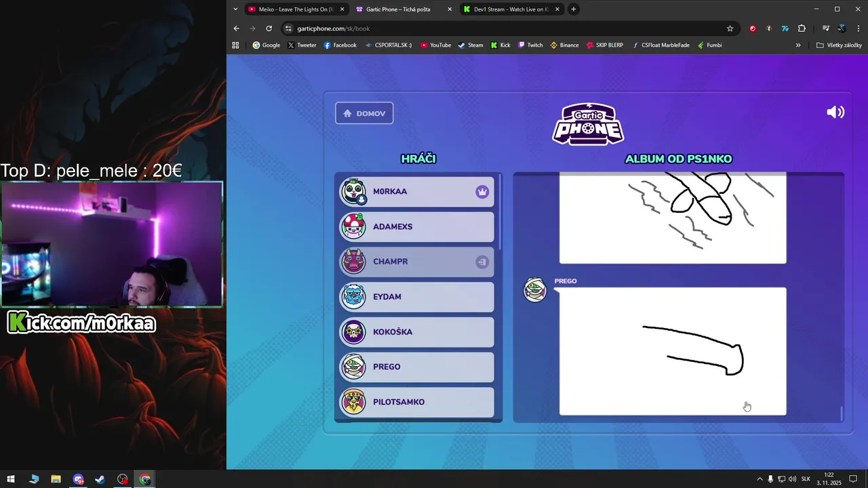Click the address bar with garticphone.com URL
868x488 pixels.
click(509, 28)
